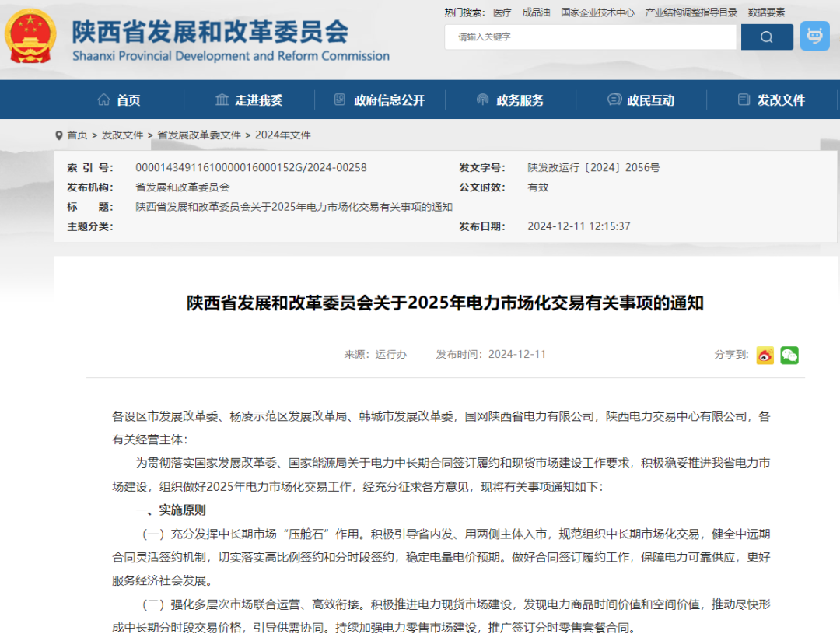This screenshot has width=840, height=641.
Task: Go to 首页 in breadcrumb
Action: [x=77, y=135]
